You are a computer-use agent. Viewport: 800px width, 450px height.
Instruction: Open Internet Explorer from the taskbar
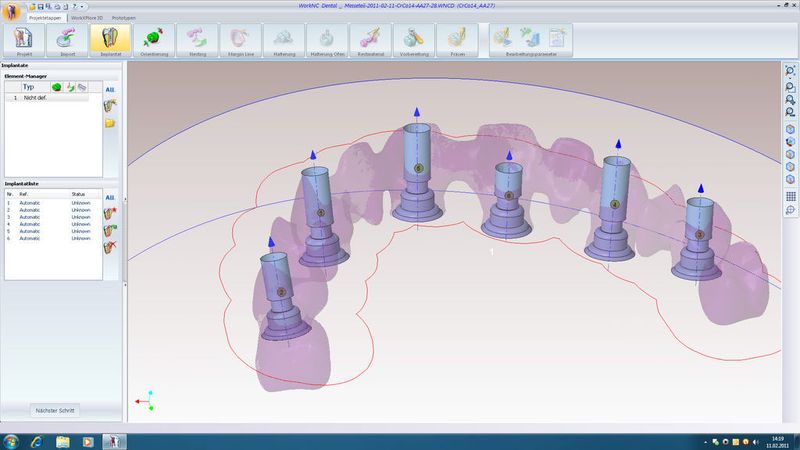pos(37,440)
